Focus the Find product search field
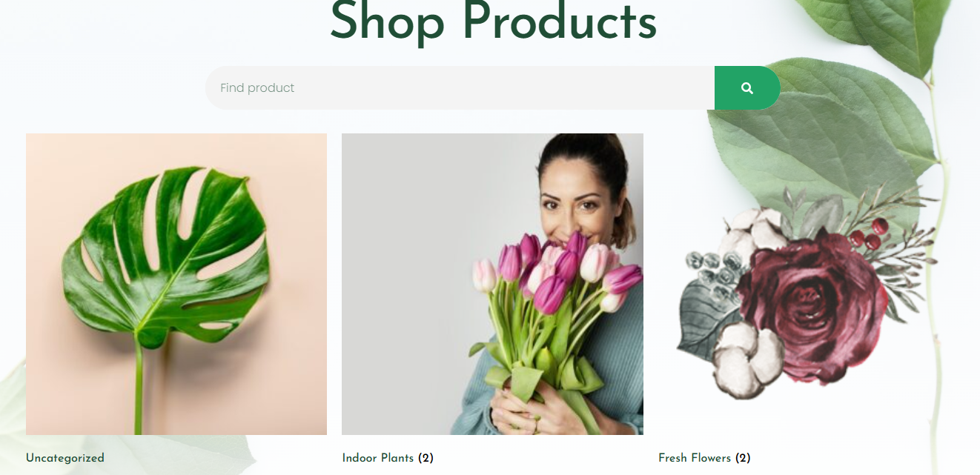This screenshot has height=475, width=980. (460, 88)
